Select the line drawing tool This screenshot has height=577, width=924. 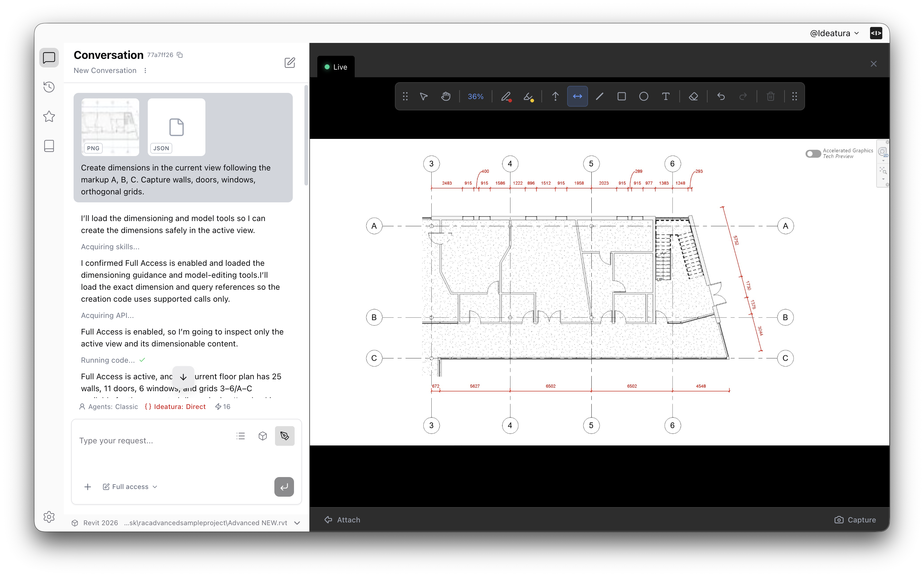(x=600, y=97)
